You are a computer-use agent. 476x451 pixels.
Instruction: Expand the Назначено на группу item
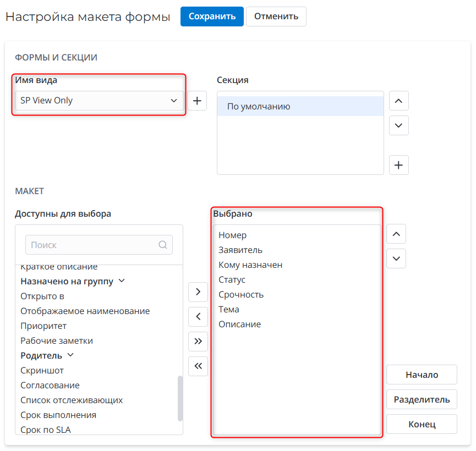(x=122, y=281)
